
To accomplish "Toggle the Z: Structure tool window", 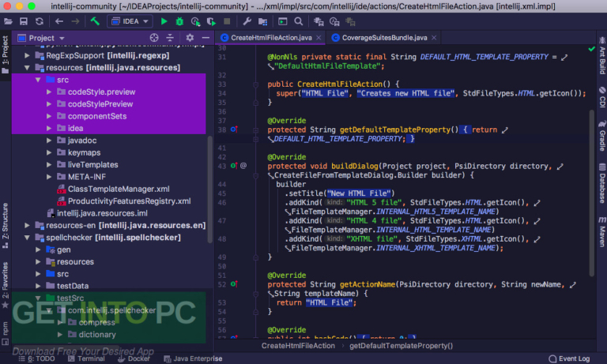I will click(x=5, y=225).
